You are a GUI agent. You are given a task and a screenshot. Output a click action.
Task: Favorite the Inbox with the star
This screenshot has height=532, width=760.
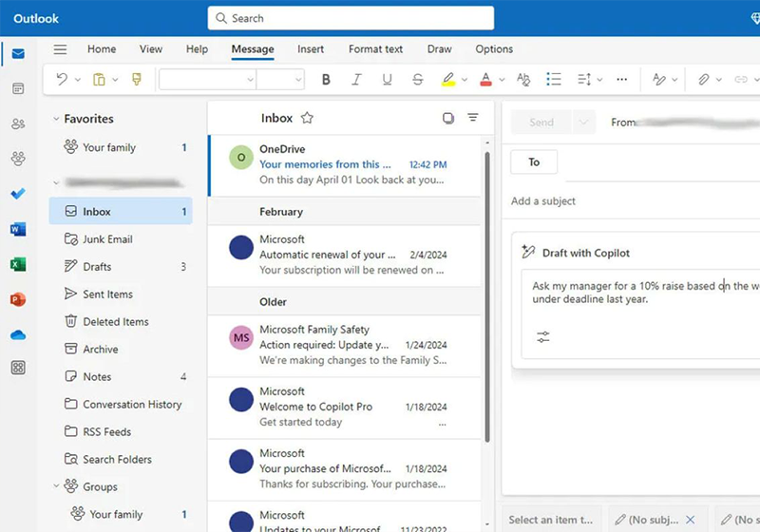click(307, 118)
